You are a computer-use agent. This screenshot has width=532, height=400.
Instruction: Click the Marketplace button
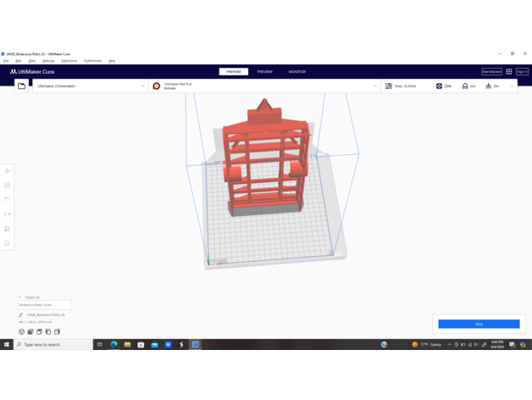(x=491, y=72)
